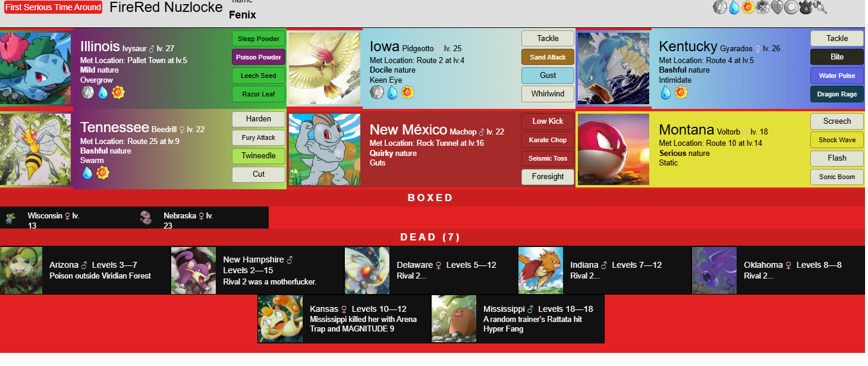Select Illinois's Sleep Powder move

point(259,39)
